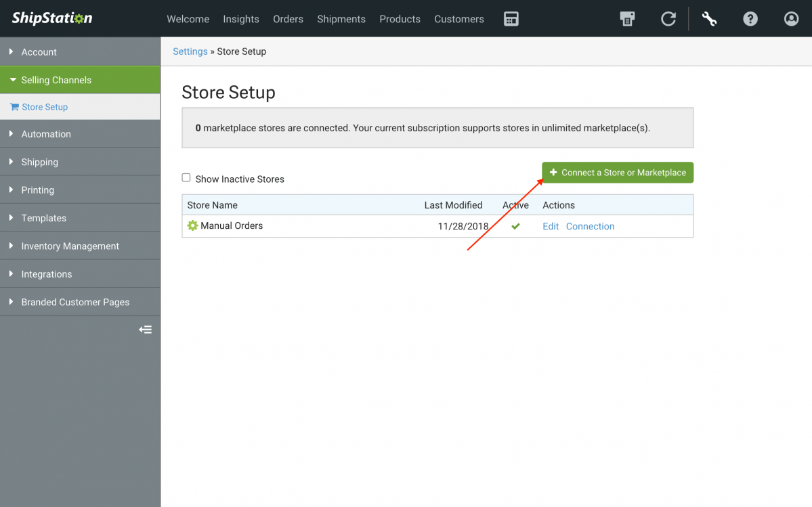Image resolution: width=812 pixels, height=507 pixels.
Task: Collapse the Selling Channels section
Action: click(80, 80)
